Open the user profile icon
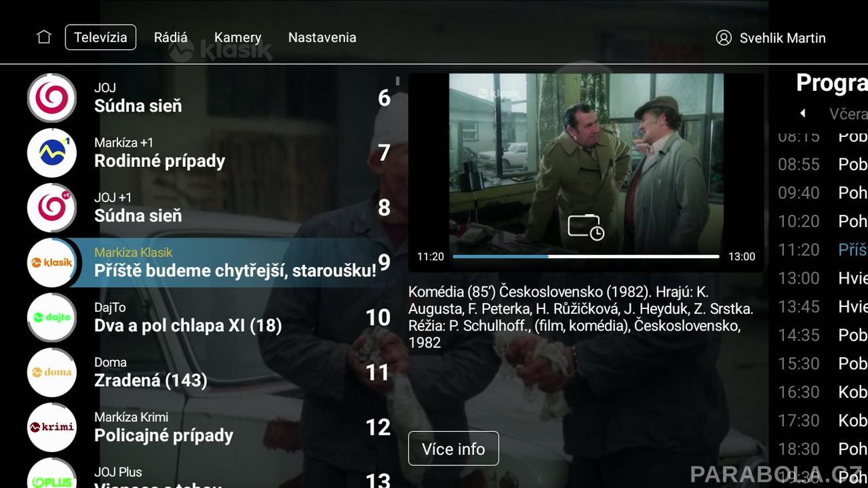Image resolution: width=868 pixels, height=488 pixels. pos(724,37)
